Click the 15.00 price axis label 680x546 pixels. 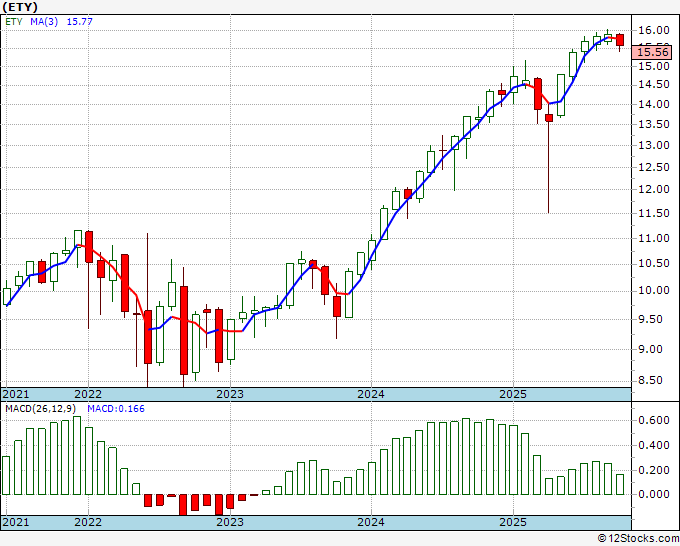654,66
